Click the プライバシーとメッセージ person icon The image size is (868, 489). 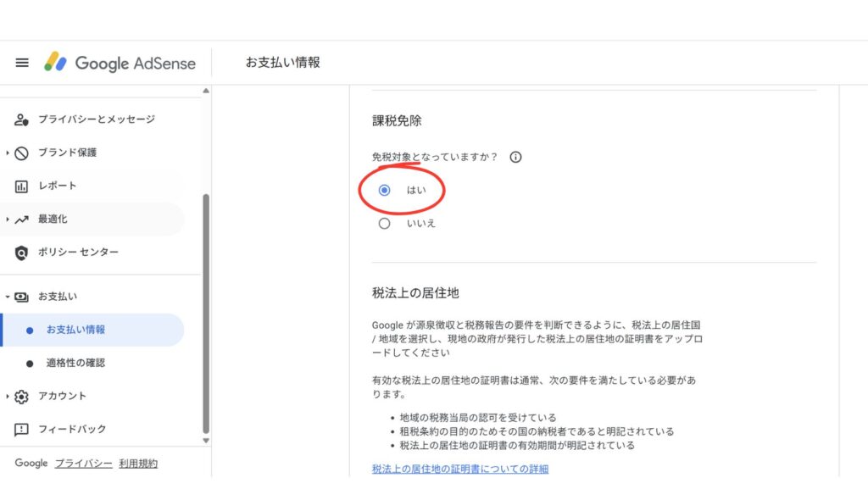[x=21, y=119]
